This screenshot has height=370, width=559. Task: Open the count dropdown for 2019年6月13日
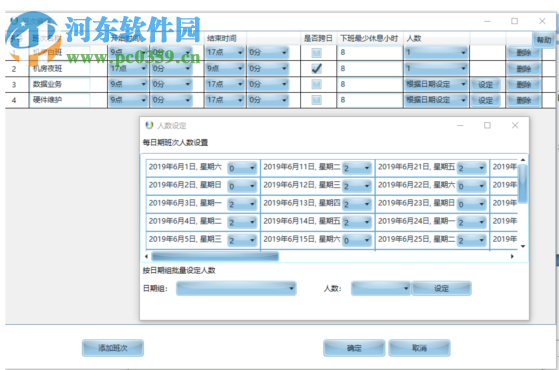coord(357,204)
